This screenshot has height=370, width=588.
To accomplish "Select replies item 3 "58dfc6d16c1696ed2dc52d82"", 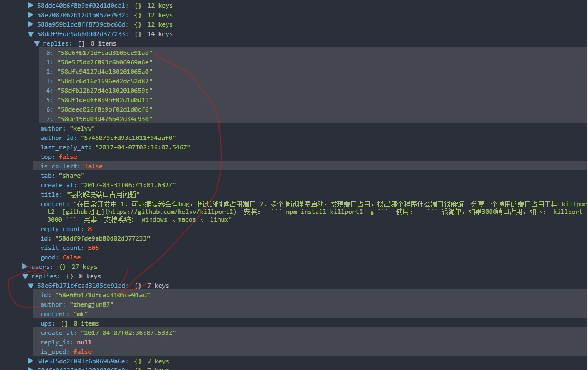I will pos(313,81).
